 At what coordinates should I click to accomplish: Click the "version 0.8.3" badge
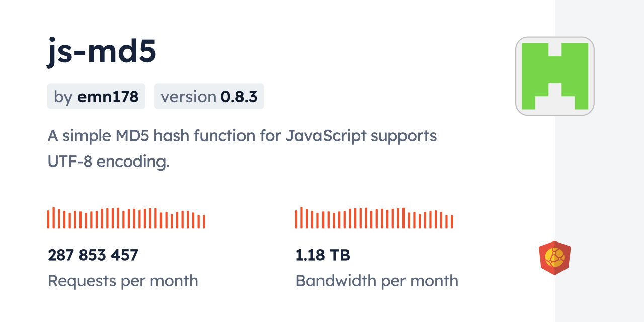click(209, 96)
